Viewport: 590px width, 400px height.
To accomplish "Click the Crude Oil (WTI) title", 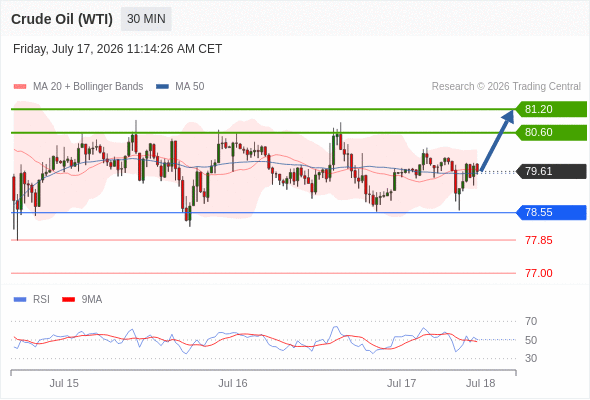I will pyautogui.click(x=62, y=19).
